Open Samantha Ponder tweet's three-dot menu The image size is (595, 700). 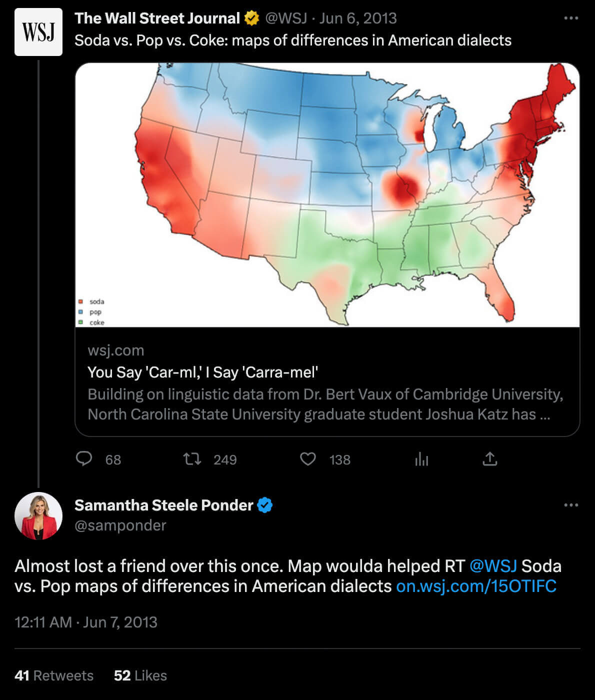coord(570,505)
